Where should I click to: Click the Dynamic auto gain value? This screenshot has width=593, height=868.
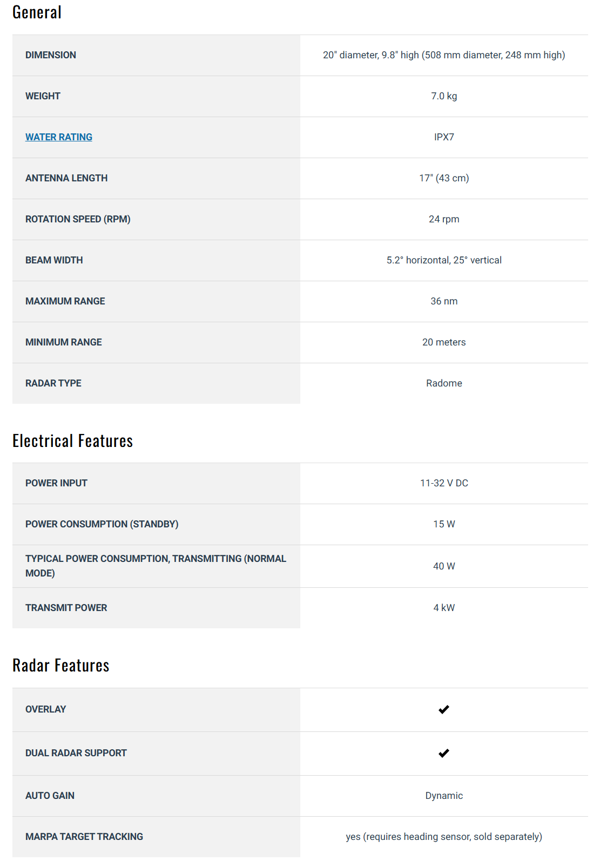[x=444, y=796]
